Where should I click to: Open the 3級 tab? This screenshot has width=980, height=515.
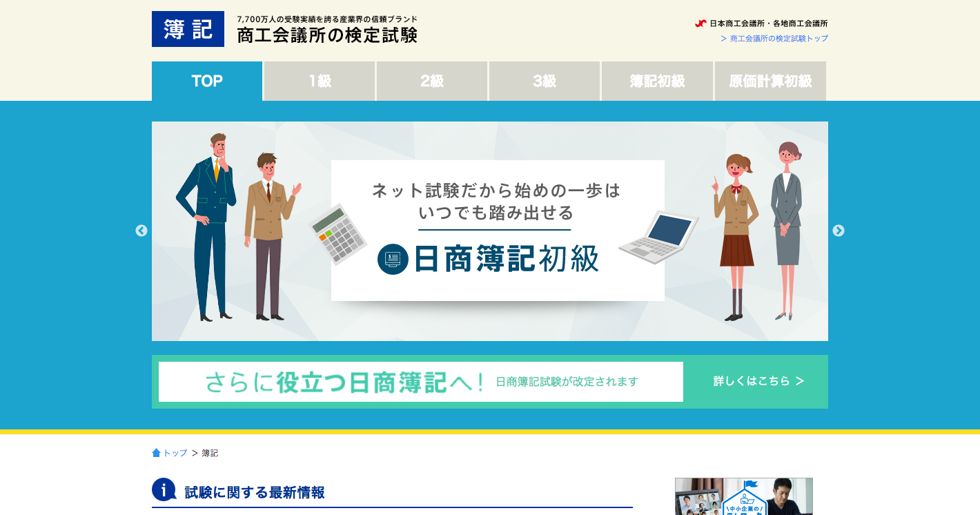tap(545, 81)
